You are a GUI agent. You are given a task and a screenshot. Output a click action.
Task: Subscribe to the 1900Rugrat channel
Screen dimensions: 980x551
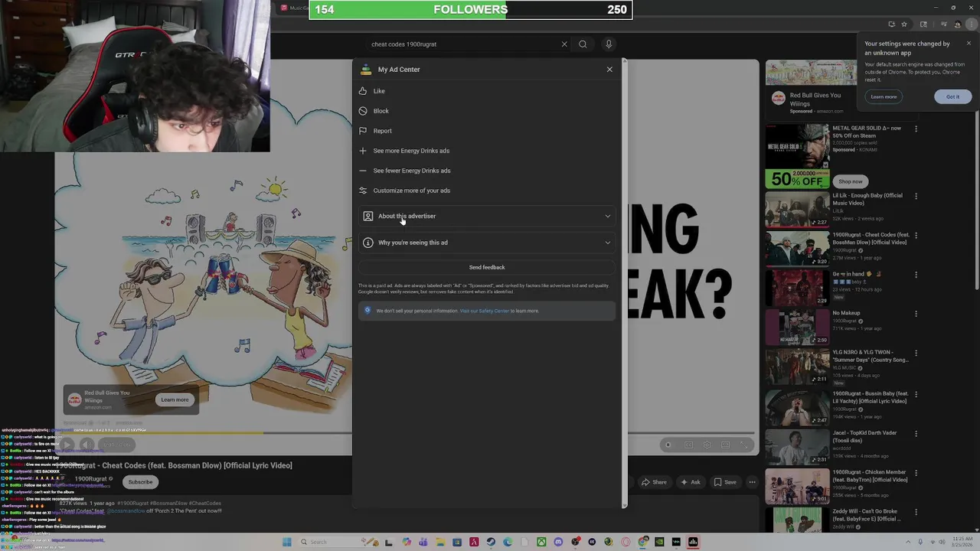(x=140, y=482)
